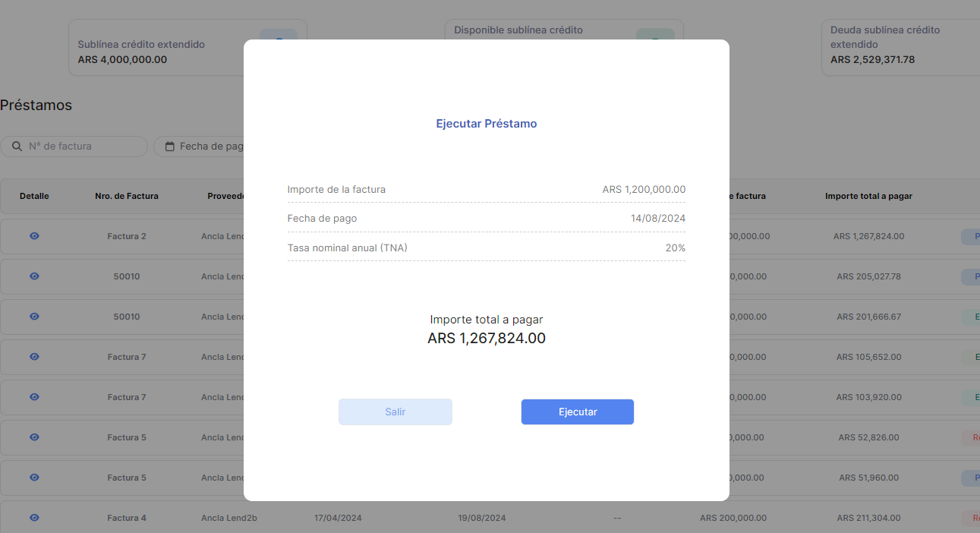Select the Disponible sublínea crédito card

[531, 30]
